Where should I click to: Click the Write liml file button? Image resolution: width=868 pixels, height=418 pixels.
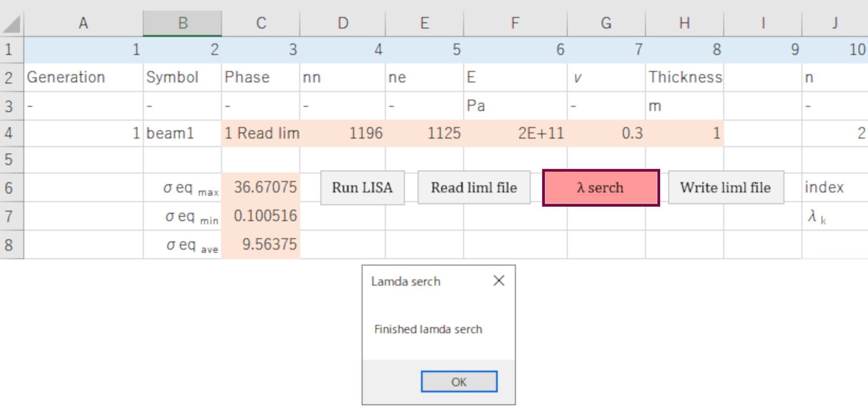[725, 188]
